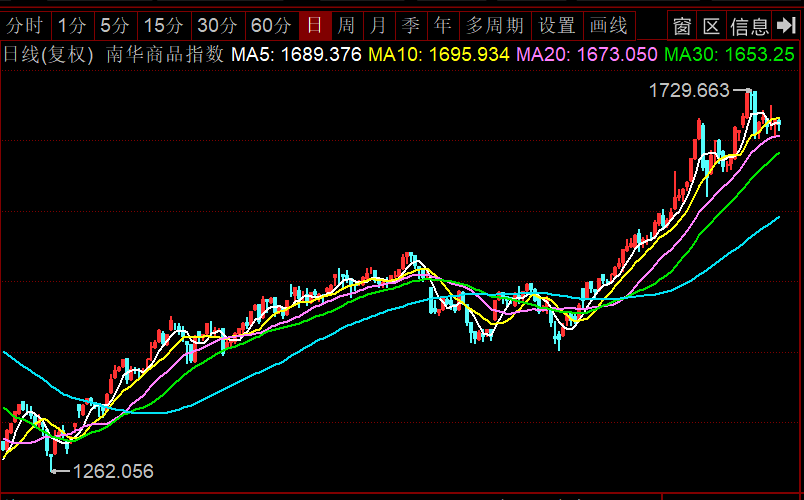Switch to the 分时 intraday view
Screen dimensions: 804x500
[x=26, y=26]
